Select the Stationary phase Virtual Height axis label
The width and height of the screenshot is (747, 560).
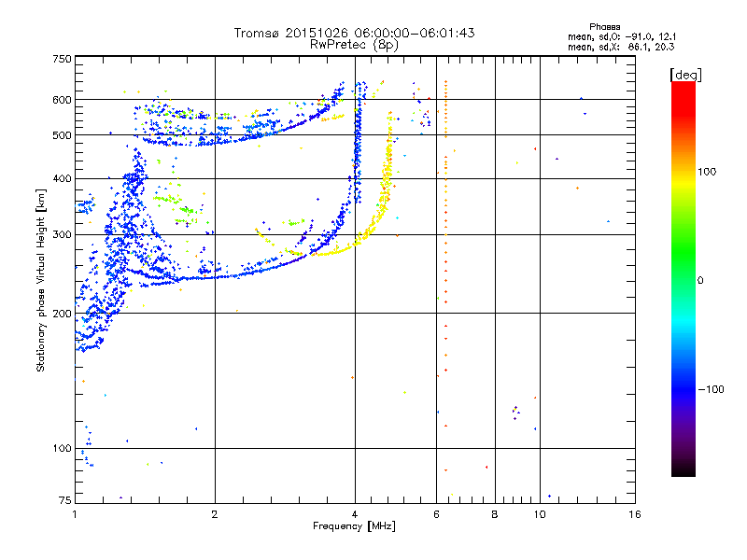click(41, 280)
